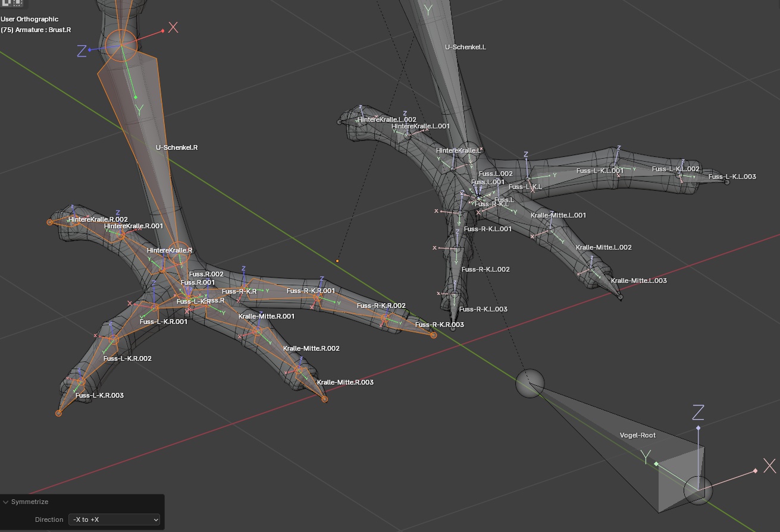Viewport: 780px width, 532px height.
Task: Select the Kralle-Mitte.L.003 bone label
Action: pos(639,281)
